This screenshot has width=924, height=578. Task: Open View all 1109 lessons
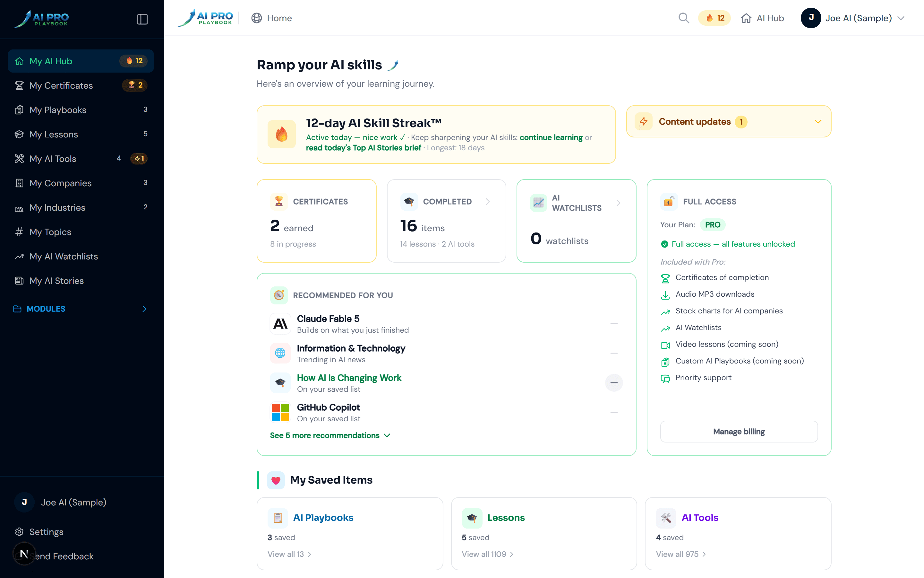click(488, 554)
